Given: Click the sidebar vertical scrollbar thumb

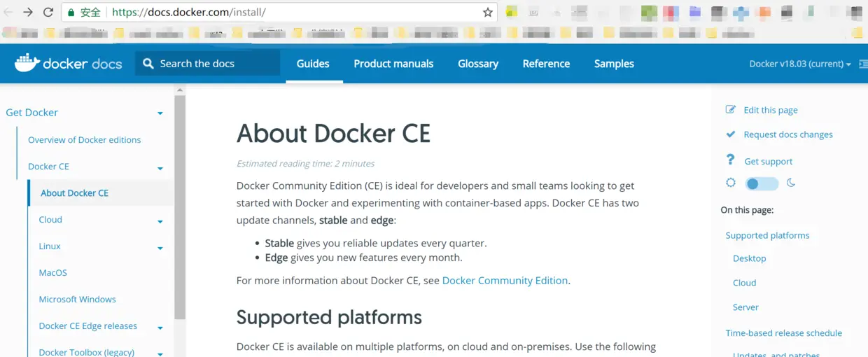Looking at the screenshot, I should pos(180,207).
